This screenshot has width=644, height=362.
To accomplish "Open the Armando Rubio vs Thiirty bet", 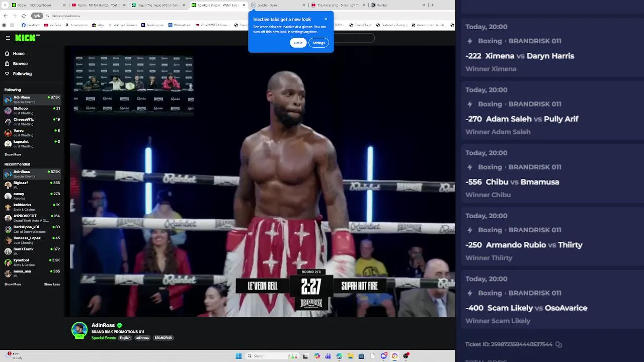I will (x=552, y=236).
